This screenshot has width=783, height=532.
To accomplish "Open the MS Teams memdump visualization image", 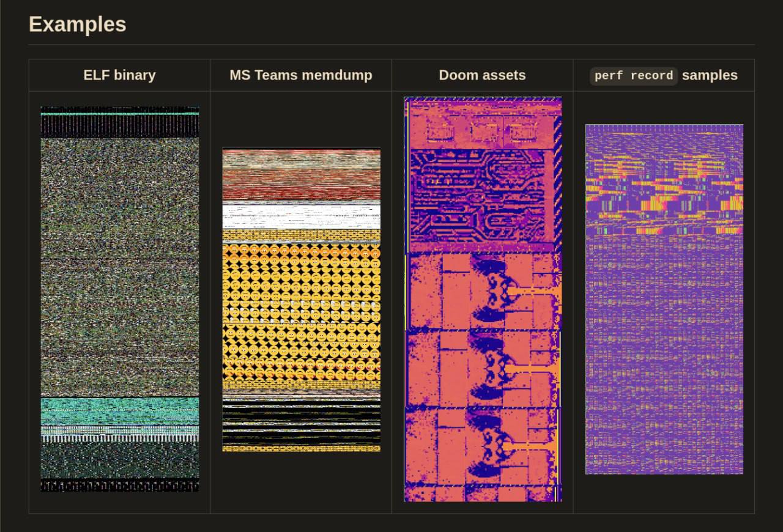I will coord(301,300).
